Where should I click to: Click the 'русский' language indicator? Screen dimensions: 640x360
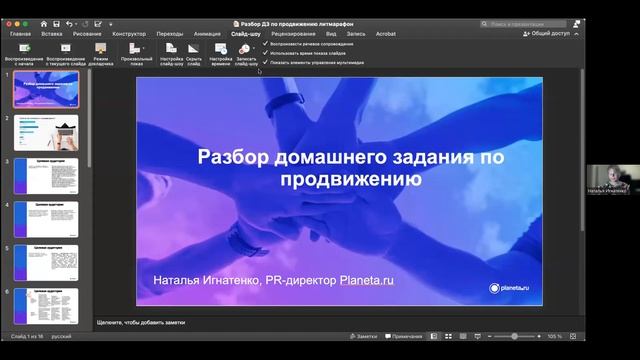pos(61,336)
